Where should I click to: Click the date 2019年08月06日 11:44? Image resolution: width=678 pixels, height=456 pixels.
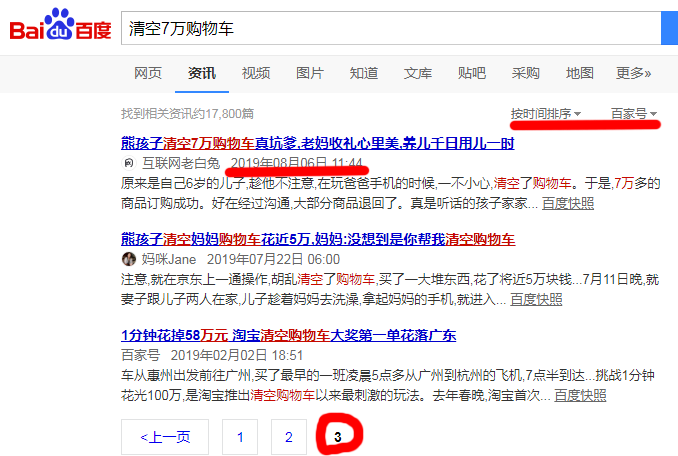(x=297, y=163)
